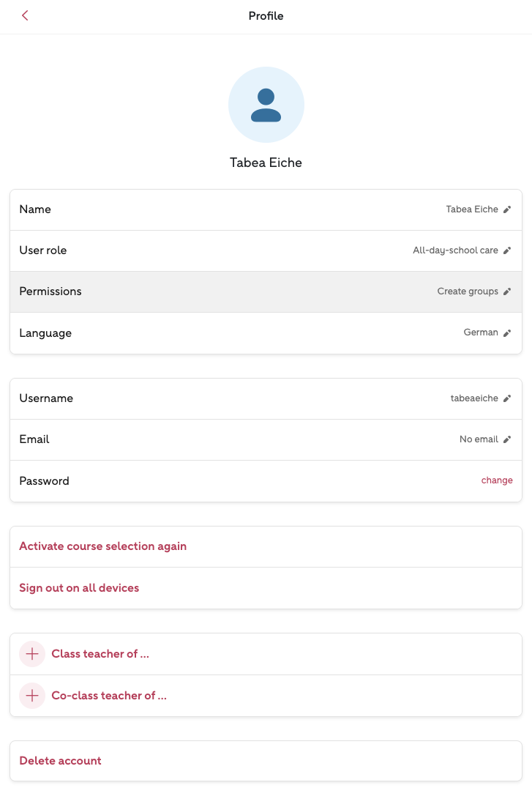Image resolution: width=532 pixels, height=788 pixels.
Task: Go back using the top-left arrow
Action: point(25,15)
